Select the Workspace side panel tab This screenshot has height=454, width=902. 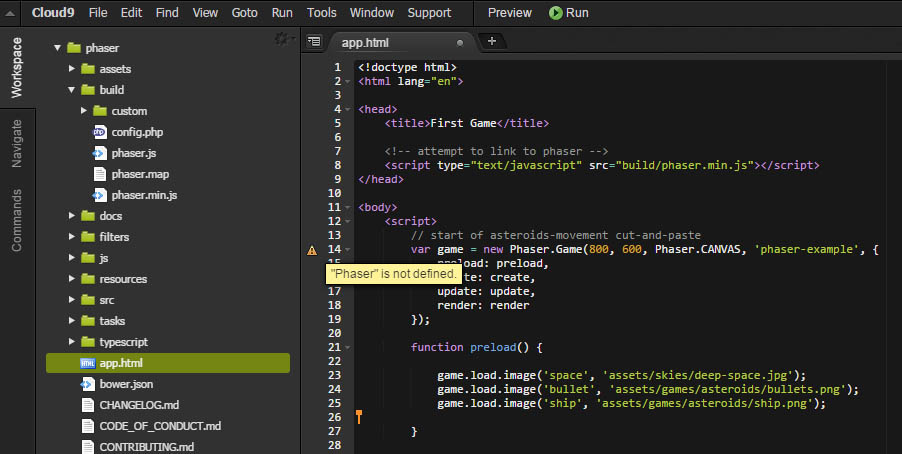17,67
